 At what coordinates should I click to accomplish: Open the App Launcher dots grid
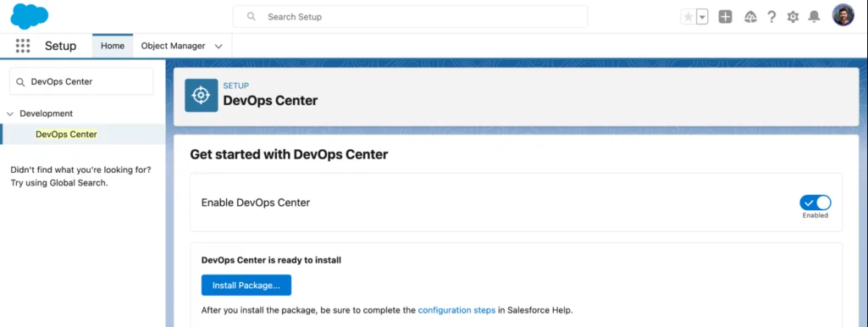pos(23,46)
